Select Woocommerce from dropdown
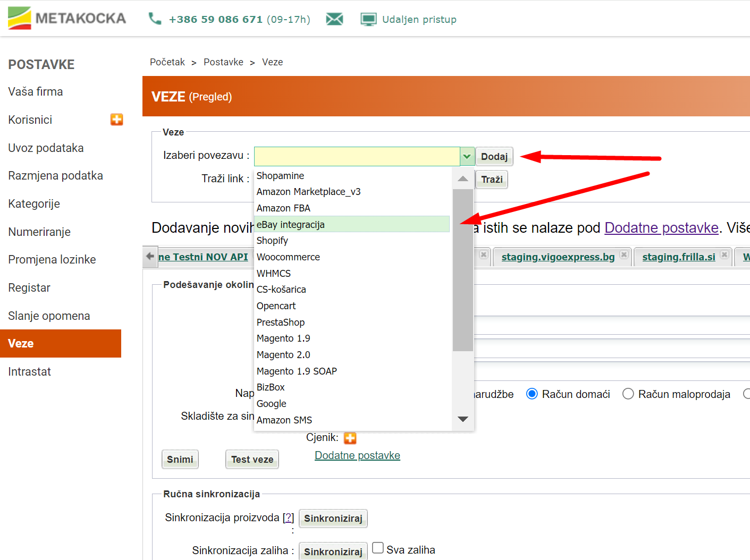Image resolution: width=750 pixels, height=560 pixels. pyautogui.click(x=353, y=257)
